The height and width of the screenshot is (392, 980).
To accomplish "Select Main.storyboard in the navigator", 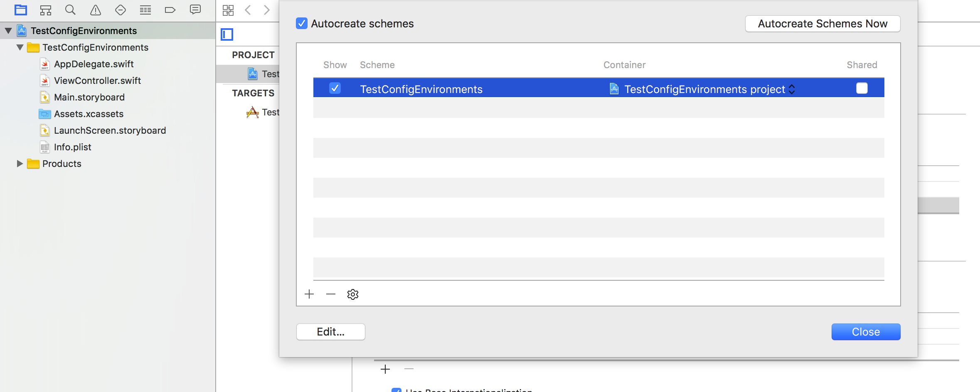I will 89,97.
